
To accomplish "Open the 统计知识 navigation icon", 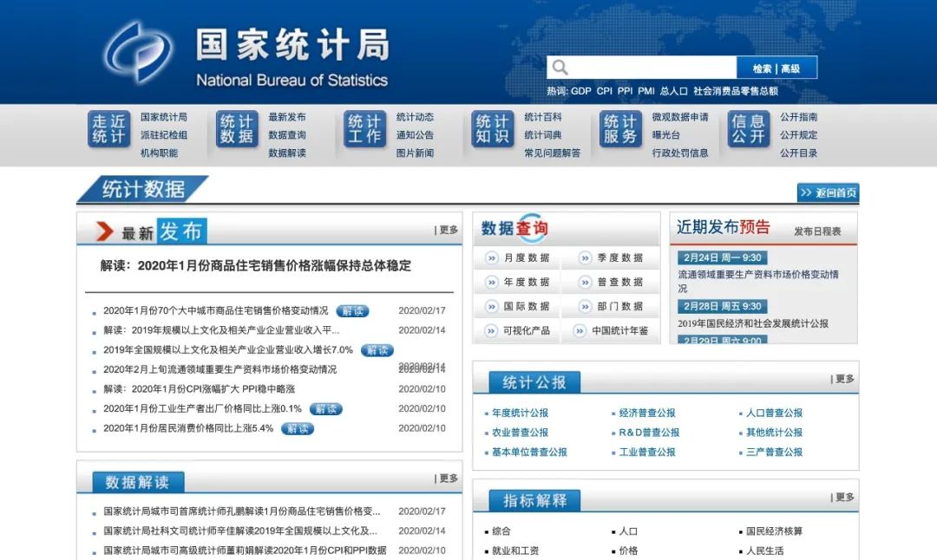I will tap(493, 129).
